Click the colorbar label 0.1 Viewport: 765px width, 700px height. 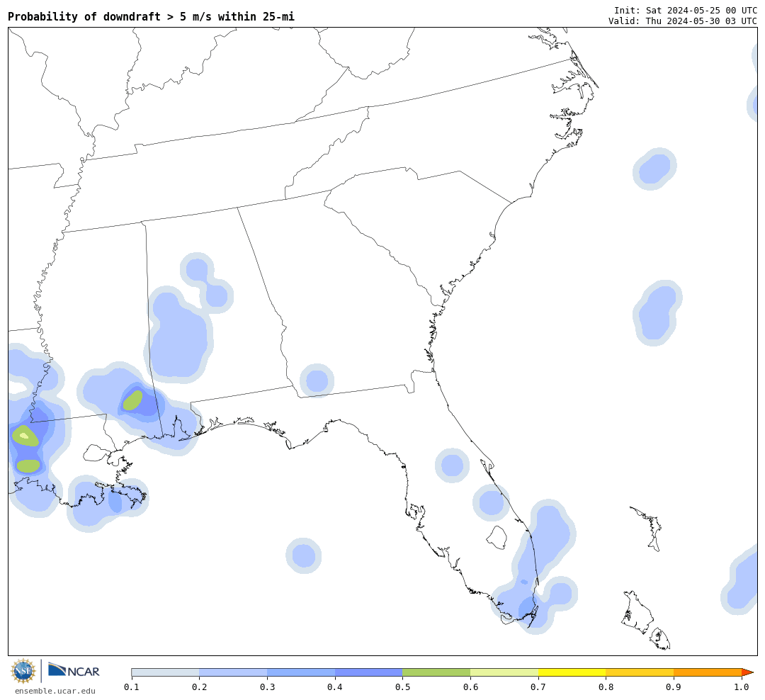tap(132, 687)
